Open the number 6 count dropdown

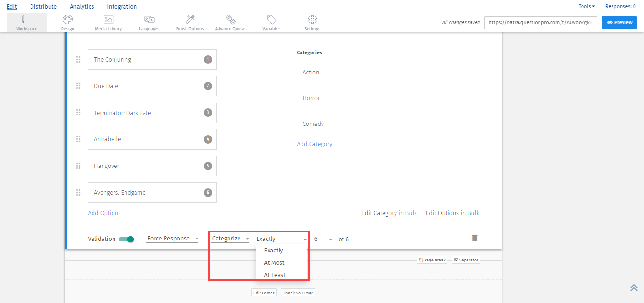(323, 239)
